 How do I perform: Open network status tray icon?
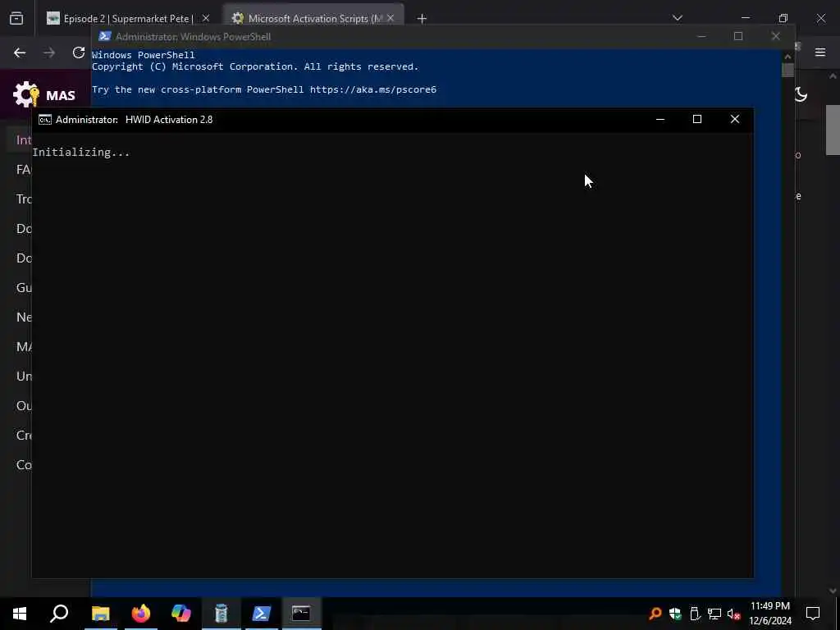pyautogui.click(x=714, y=614)
